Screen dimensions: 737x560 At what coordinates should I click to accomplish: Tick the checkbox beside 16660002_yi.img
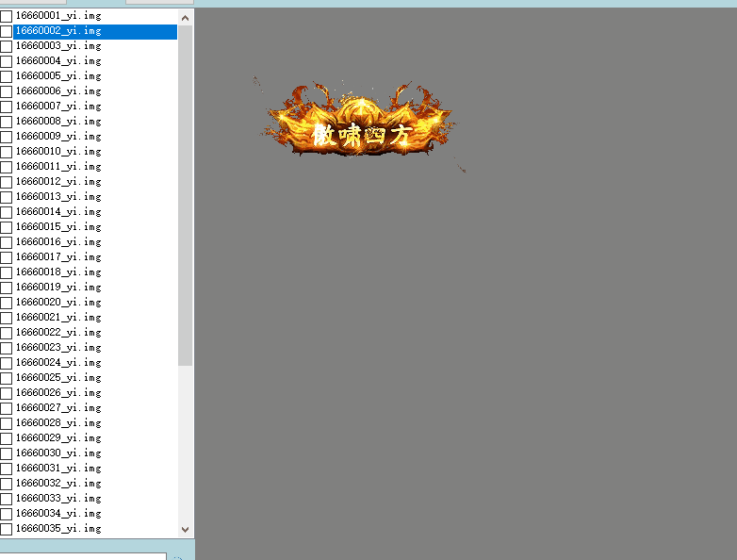tap(6, 31)
